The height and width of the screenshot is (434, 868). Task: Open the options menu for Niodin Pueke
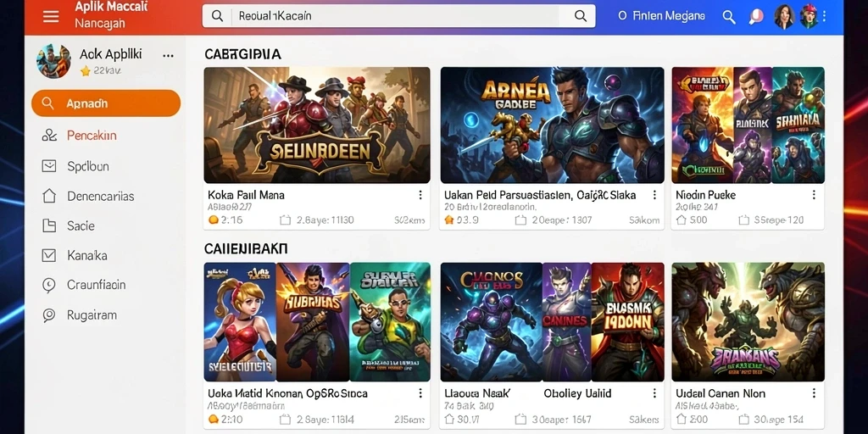tap(814, 195)
